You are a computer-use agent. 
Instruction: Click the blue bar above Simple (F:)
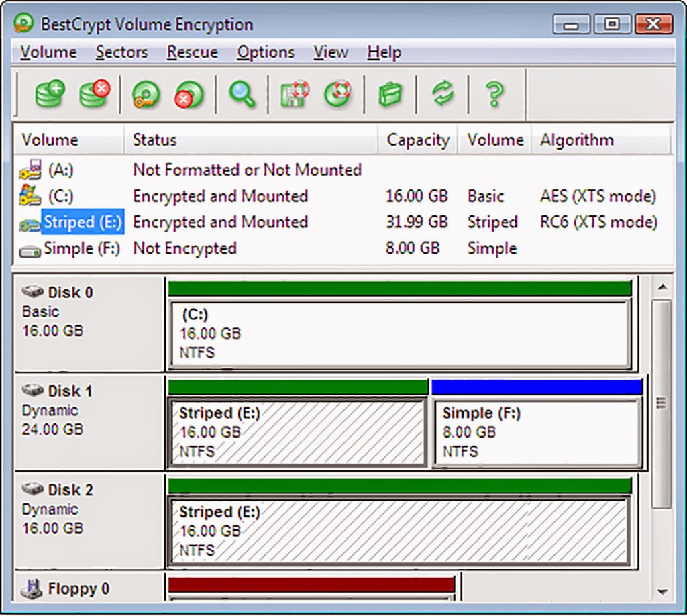click(537, 387)
